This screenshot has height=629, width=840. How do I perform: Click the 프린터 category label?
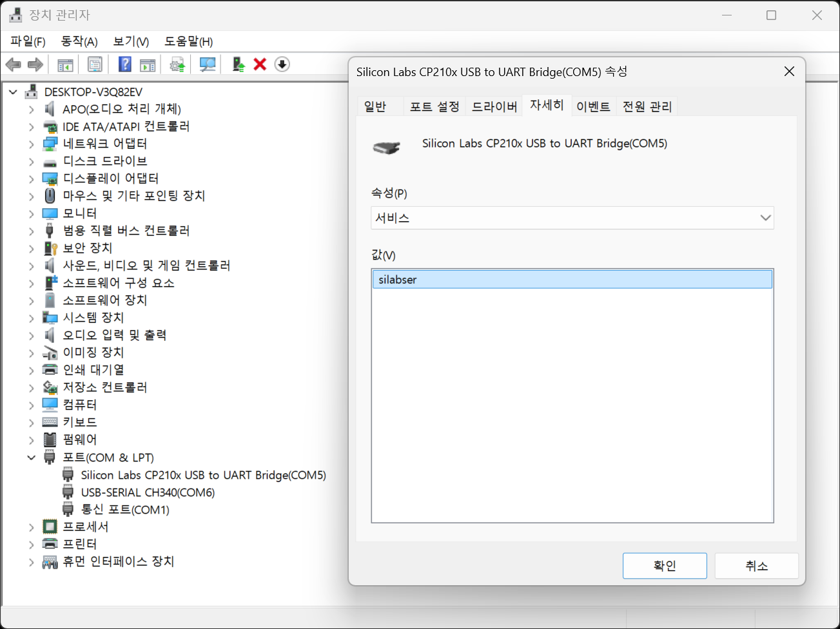pos(80,545)
